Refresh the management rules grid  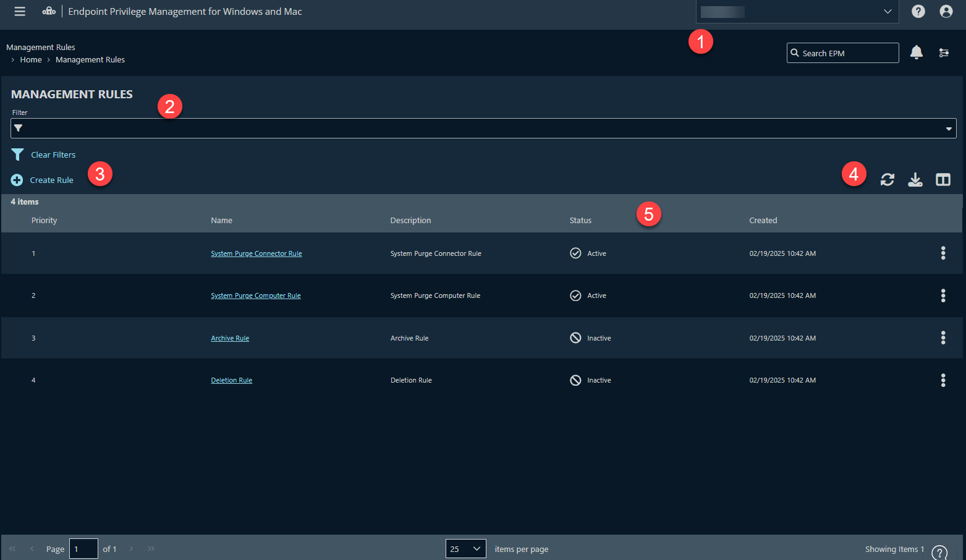coord(888,179)
